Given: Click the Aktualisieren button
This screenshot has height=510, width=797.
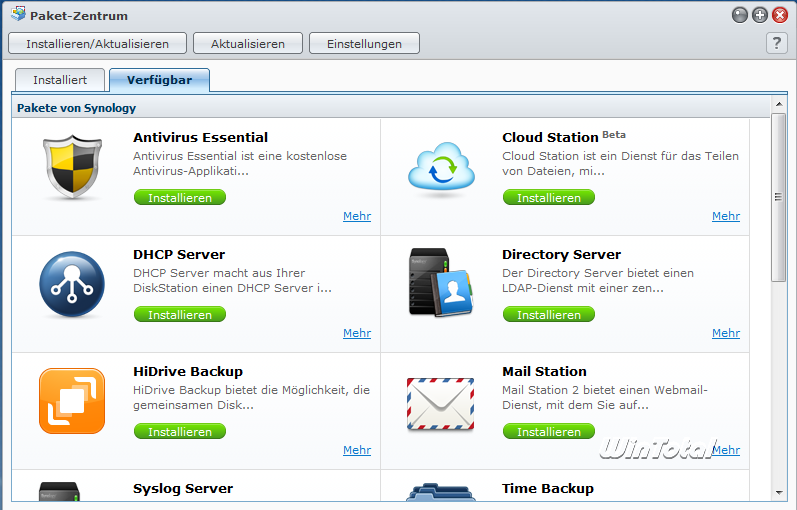Looking at the screenshot, I should tap(248, 43).
